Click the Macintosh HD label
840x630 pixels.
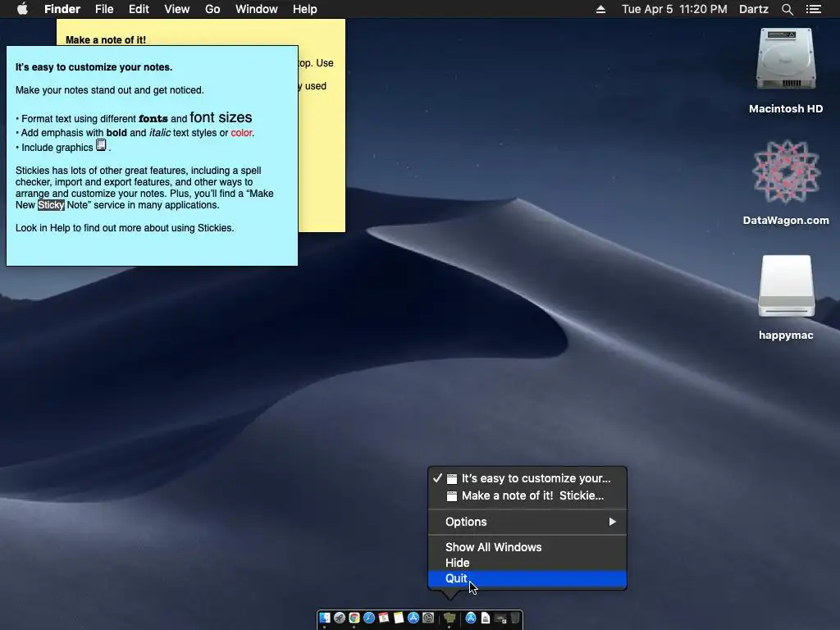coord(786,109)
